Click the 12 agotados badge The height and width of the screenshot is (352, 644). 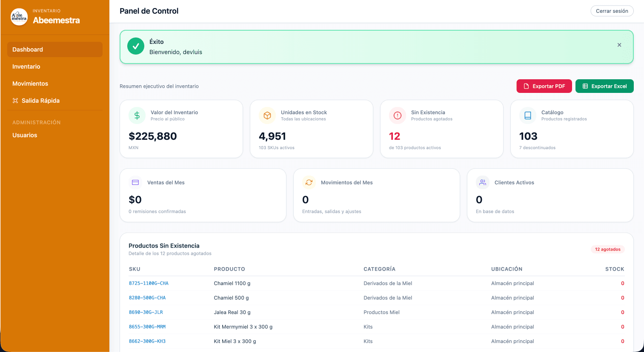607,249
